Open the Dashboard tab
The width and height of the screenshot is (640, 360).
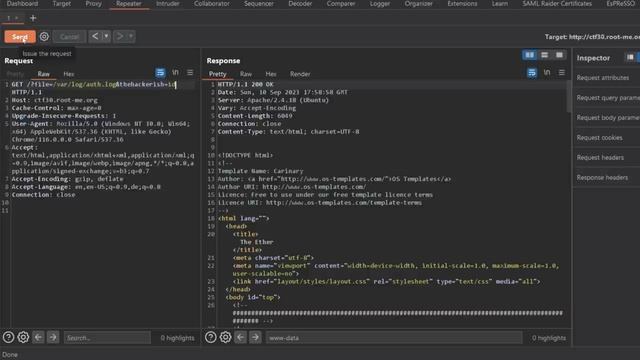(x=22, y=4)
